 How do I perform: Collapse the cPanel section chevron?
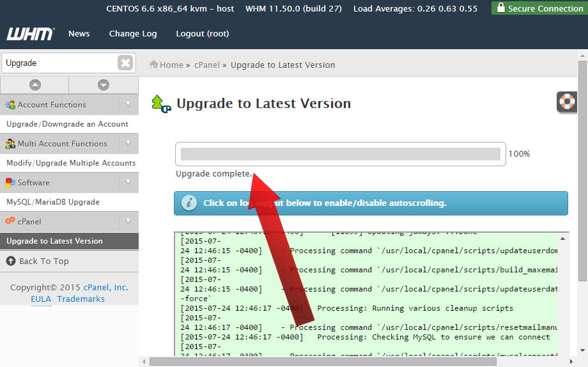128,221
